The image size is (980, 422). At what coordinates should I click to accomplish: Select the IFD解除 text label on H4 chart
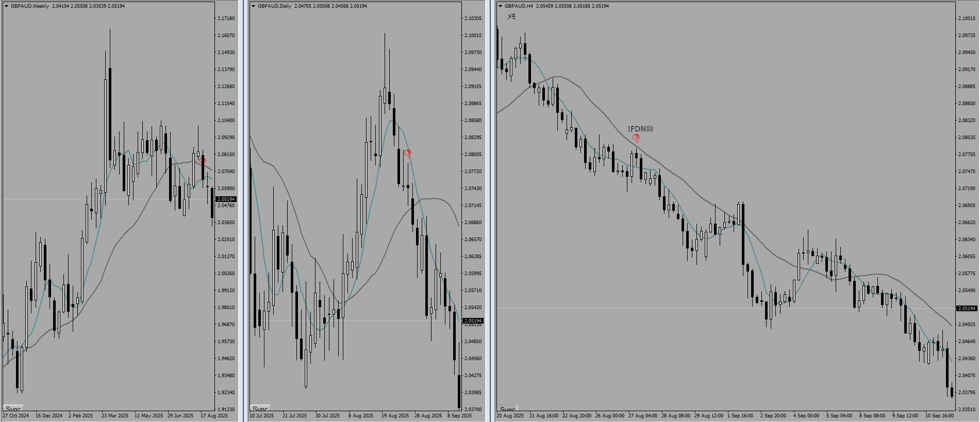pyautogui.click(x=640, y=129)
